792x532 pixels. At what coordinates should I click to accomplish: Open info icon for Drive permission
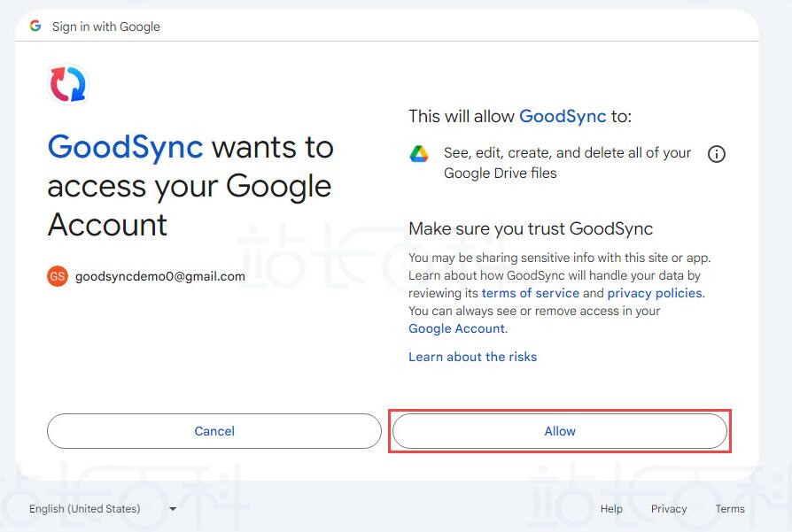(x=716, y=154)
